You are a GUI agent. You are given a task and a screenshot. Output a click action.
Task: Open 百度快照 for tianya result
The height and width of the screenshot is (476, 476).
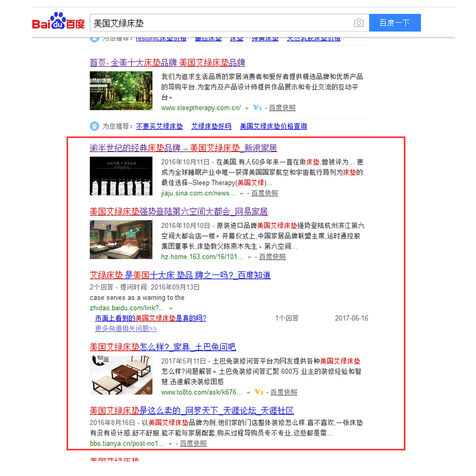pos(193,444)
